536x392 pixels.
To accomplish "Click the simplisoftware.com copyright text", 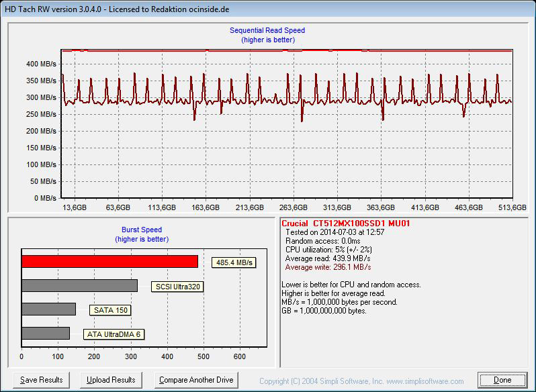I will [x=361, y=381].
